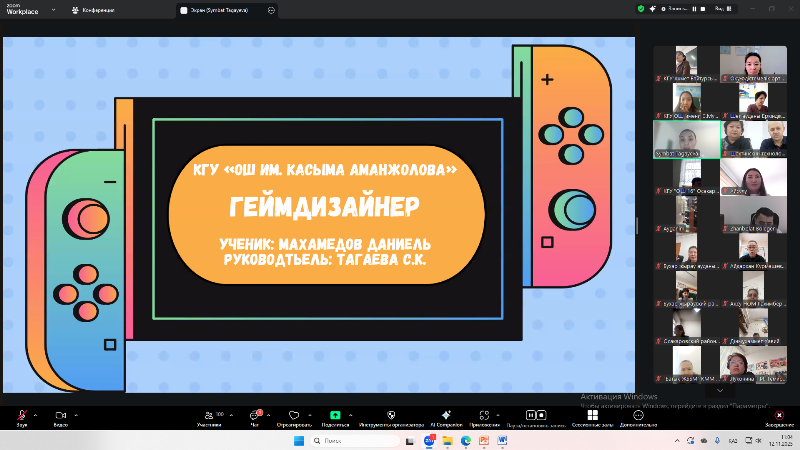Expand audio options arrow next to microphone
Image resolution: width=800 pixels, height=450 pixels.
[x=35, y=414]
